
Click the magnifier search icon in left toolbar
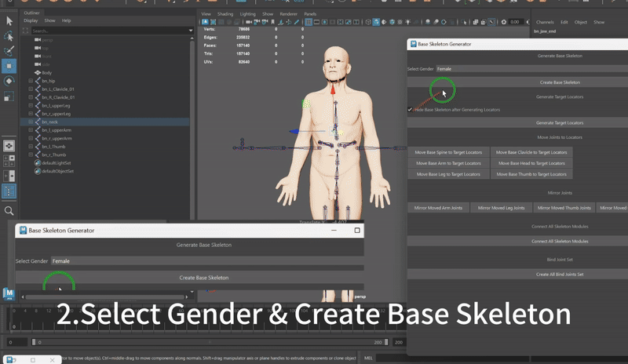[9, 211]
